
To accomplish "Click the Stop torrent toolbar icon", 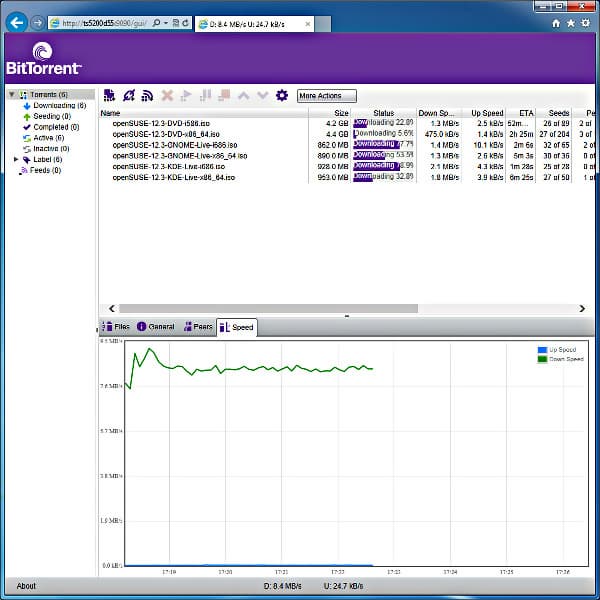I will point(224,95).
